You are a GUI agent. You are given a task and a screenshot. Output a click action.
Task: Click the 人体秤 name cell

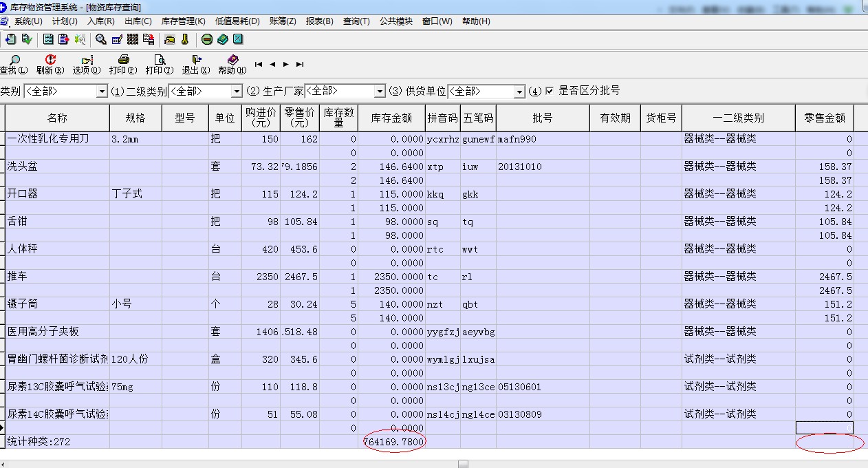[57, 249]
